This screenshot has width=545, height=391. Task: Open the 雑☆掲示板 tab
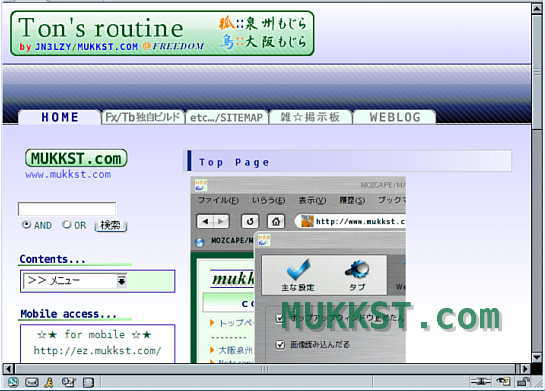[310, 117]
